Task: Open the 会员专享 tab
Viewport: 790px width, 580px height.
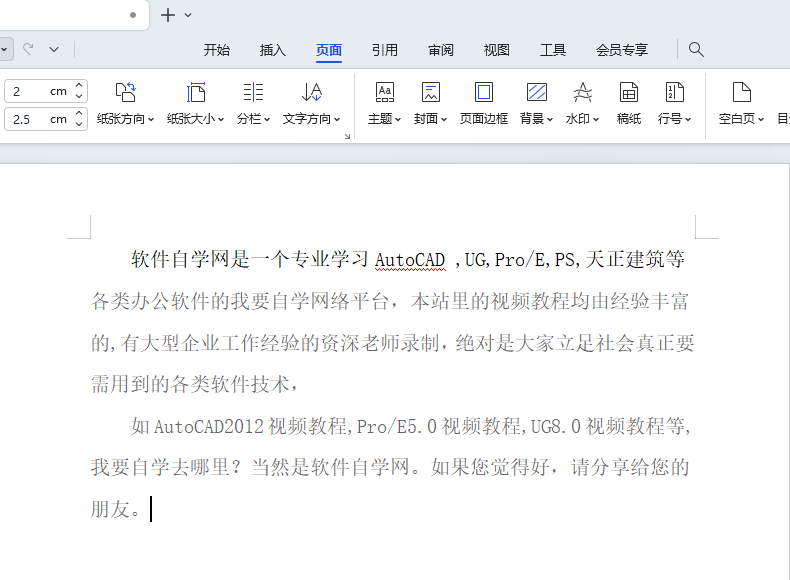Action: pos(622,50)
